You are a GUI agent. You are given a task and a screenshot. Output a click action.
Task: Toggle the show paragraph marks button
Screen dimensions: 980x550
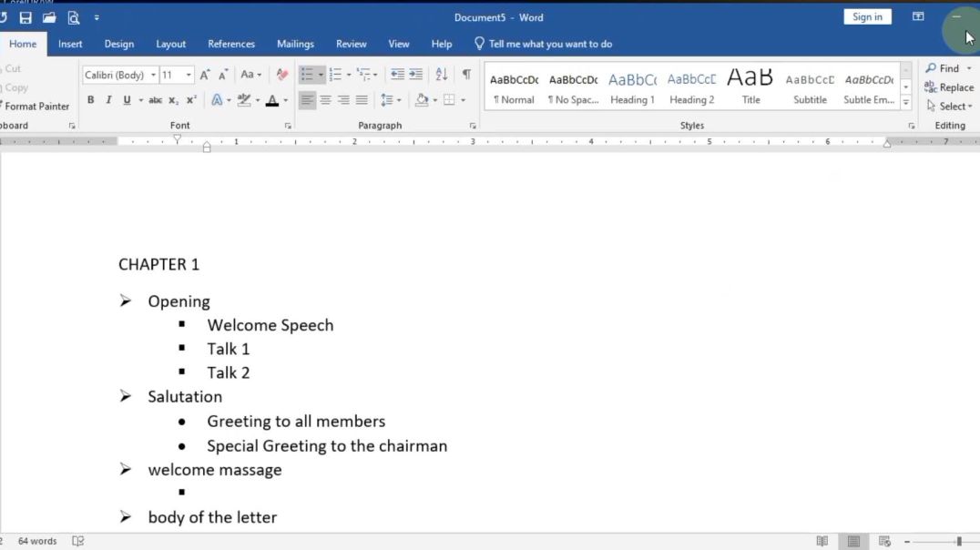pos(466,75)
